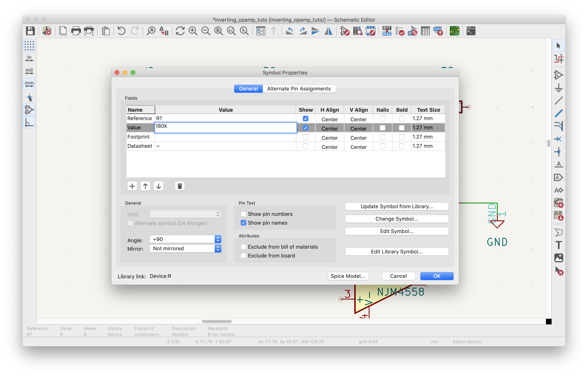Screen dimensions: 588x376
Task: Toggle Exclude from bill of materials
Action: [x=243, y=247]
